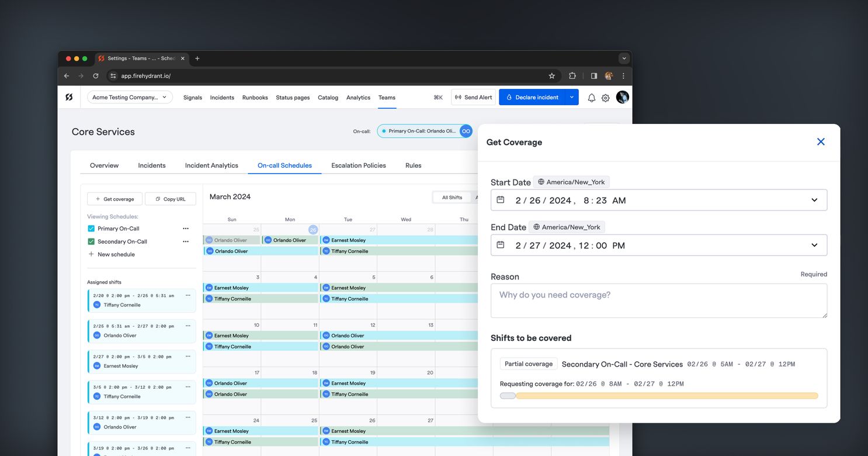The height and width of the screenshot is (456, 868).
Task: Add a New schedule
Action: (111, 254)
